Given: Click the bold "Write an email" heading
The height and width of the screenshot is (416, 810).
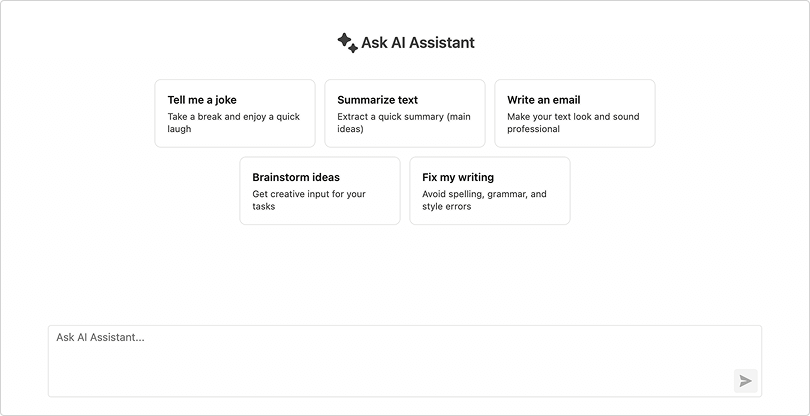Looking at the screenshot, I should pyautogui.click(x=544, y=100).
